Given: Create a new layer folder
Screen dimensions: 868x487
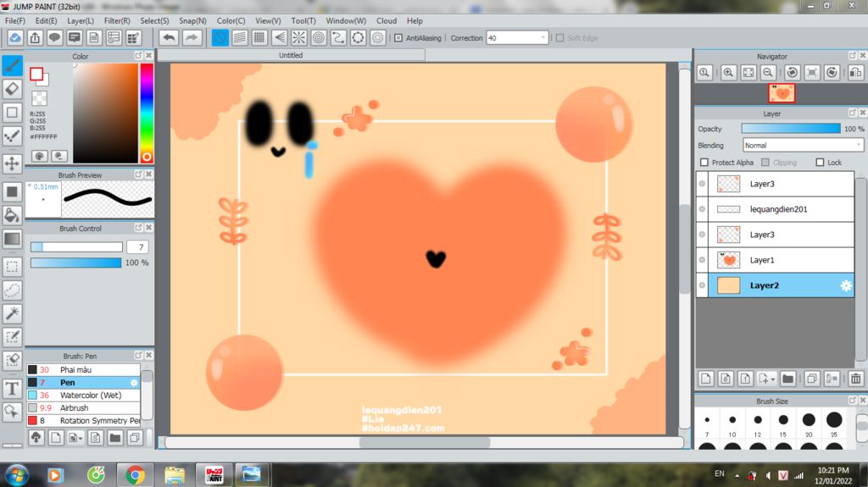Looking at the screenshot, I should 787,379.
